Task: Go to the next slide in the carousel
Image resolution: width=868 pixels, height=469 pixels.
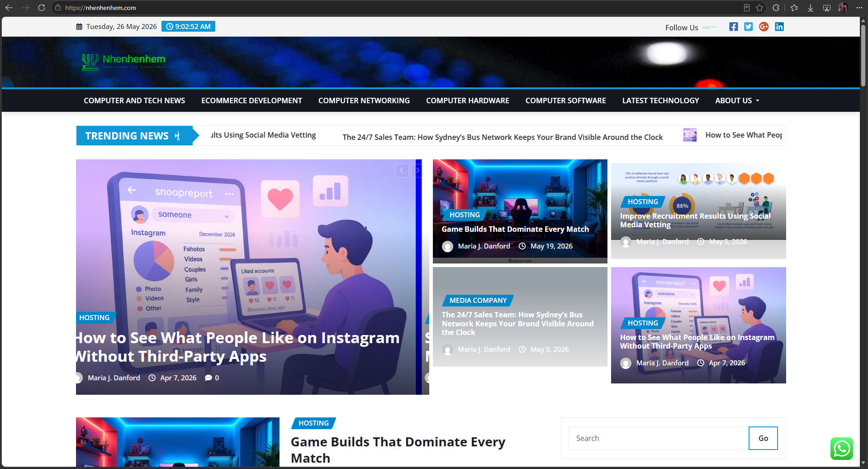Action: click(x=417, y=171)
